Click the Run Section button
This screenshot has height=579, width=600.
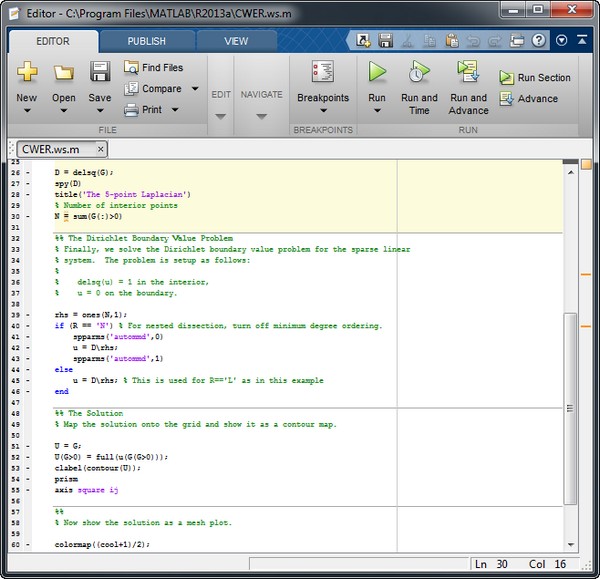[x=535, y=78]
